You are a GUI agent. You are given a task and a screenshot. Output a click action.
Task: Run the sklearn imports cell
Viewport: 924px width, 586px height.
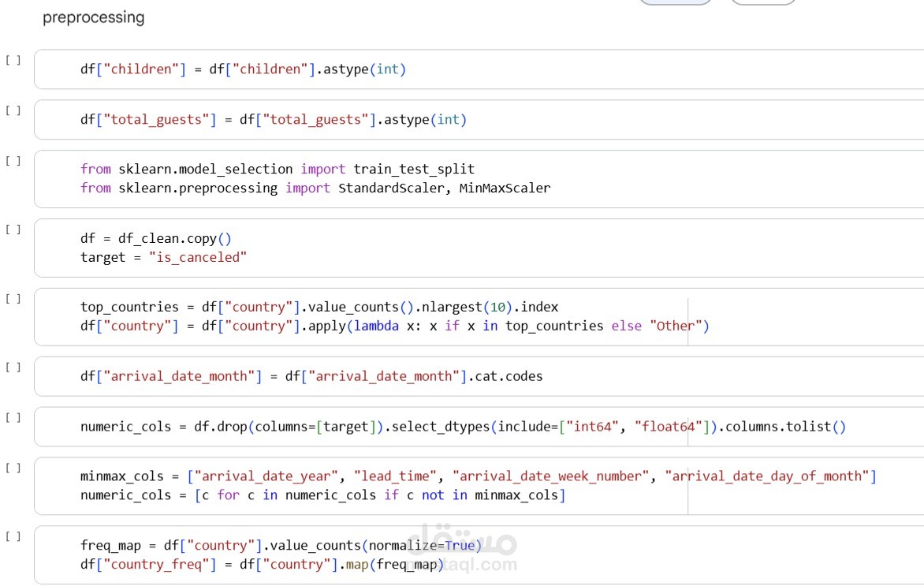(x=13, y=161)
